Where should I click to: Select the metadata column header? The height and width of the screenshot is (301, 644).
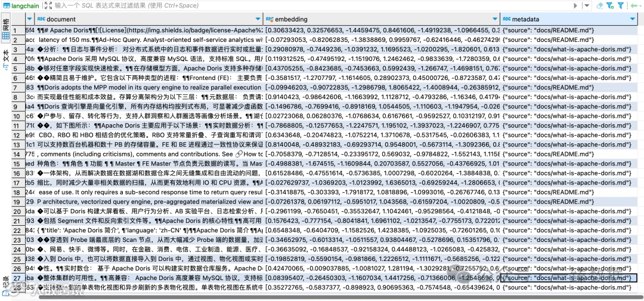click(569, 19)
